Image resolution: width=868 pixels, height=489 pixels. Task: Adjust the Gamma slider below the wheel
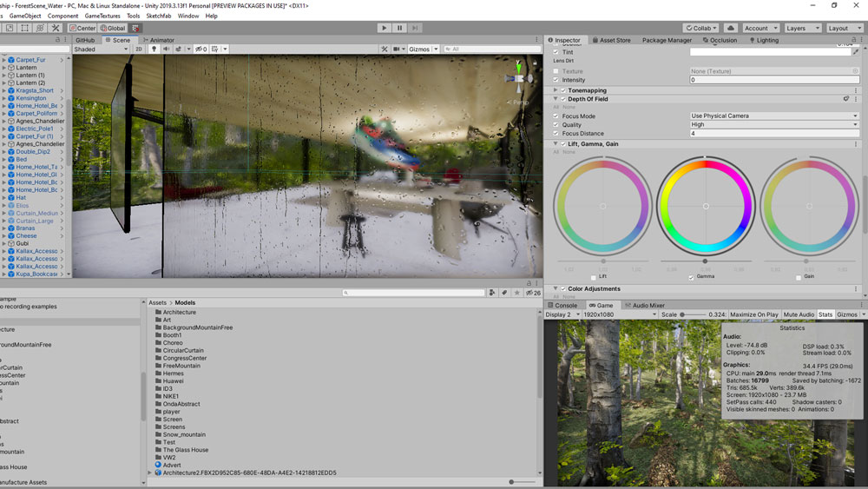click(705, 261)
